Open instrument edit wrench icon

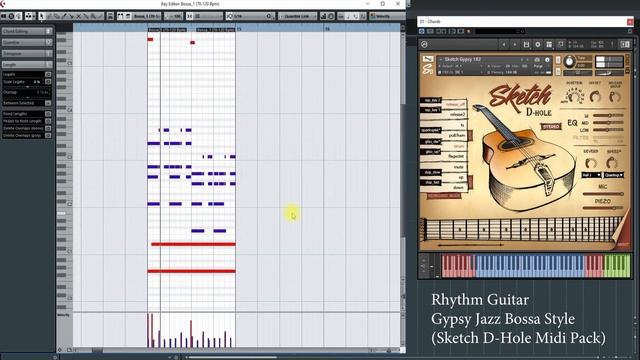coord(428,59)
